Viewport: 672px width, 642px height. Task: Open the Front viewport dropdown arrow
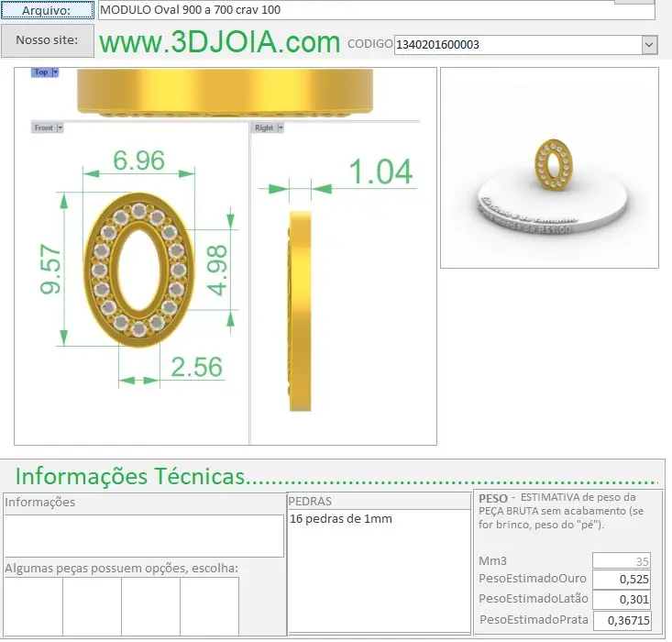60,127
